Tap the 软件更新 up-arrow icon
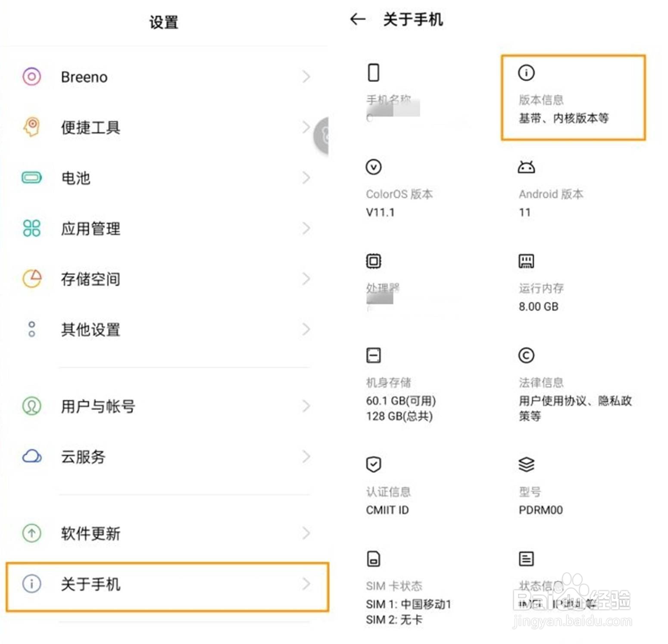 31,533
